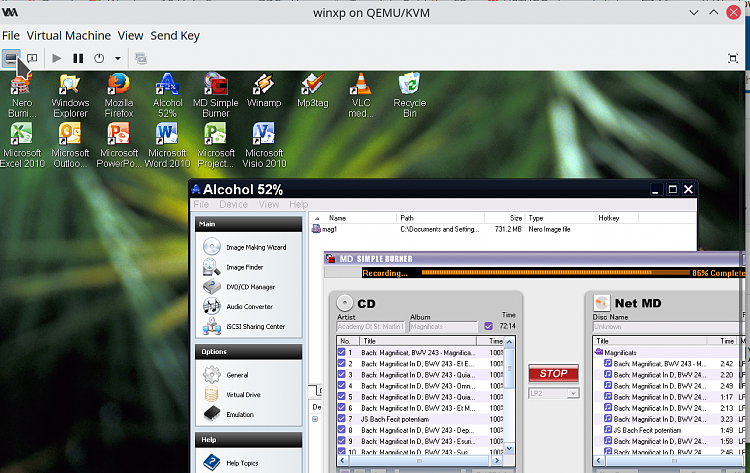This screenshot has width=750, height=473.
Task: Select the VLC media player desktop icon
Action: click(x=361, y=95)
